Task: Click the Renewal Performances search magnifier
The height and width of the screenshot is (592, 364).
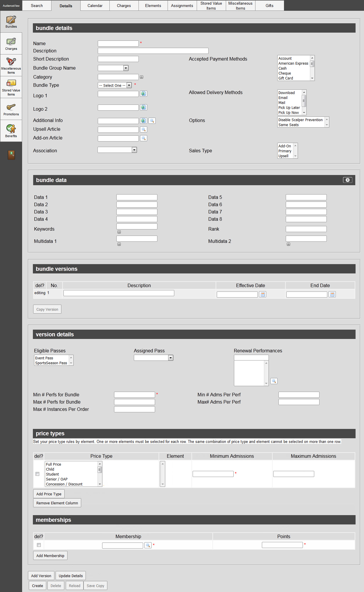Action: point(274,381)
